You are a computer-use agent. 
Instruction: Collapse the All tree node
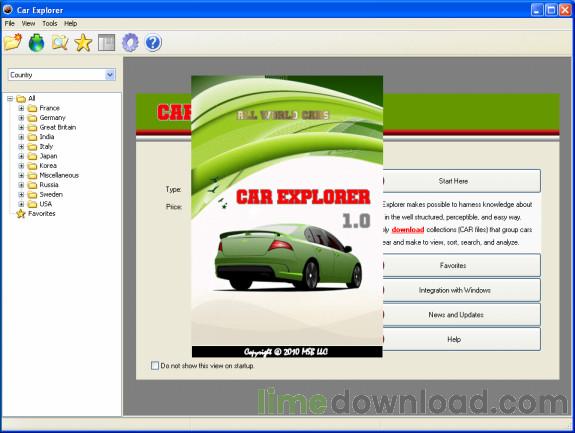(10, 98)
